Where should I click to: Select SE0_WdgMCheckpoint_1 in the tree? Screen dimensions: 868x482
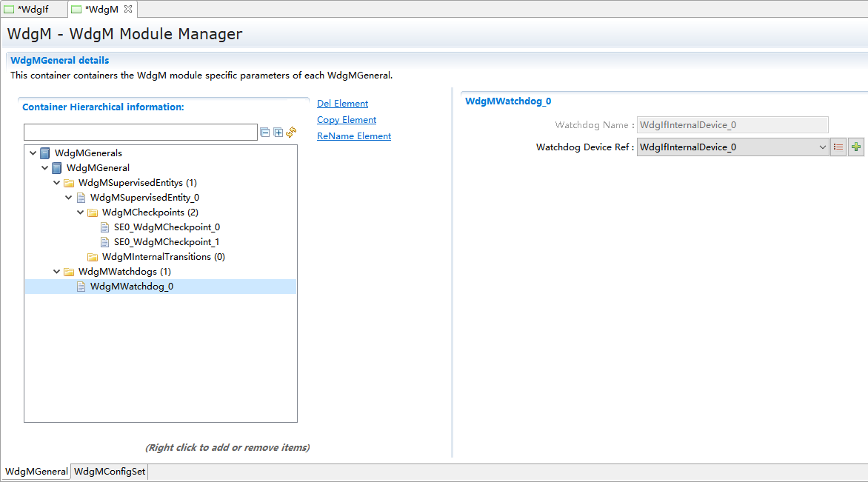pos(167,242)
